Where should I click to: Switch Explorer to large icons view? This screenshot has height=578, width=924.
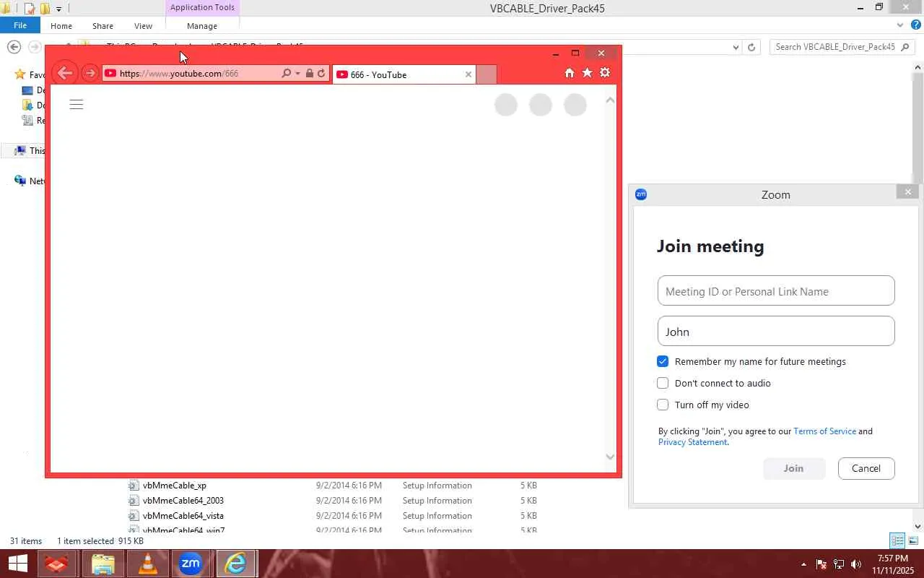coord(913,540)
